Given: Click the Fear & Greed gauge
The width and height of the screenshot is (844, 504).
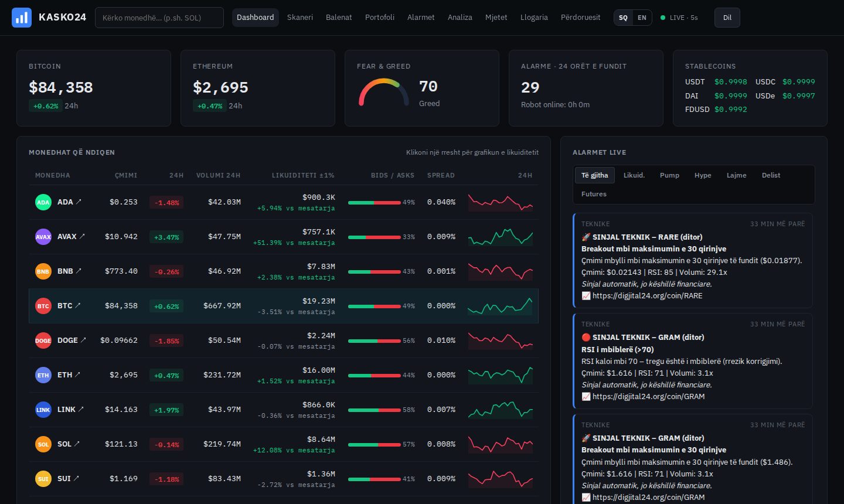Looking at the screenshot, I should pyautogui.click(x=384, y=93).
